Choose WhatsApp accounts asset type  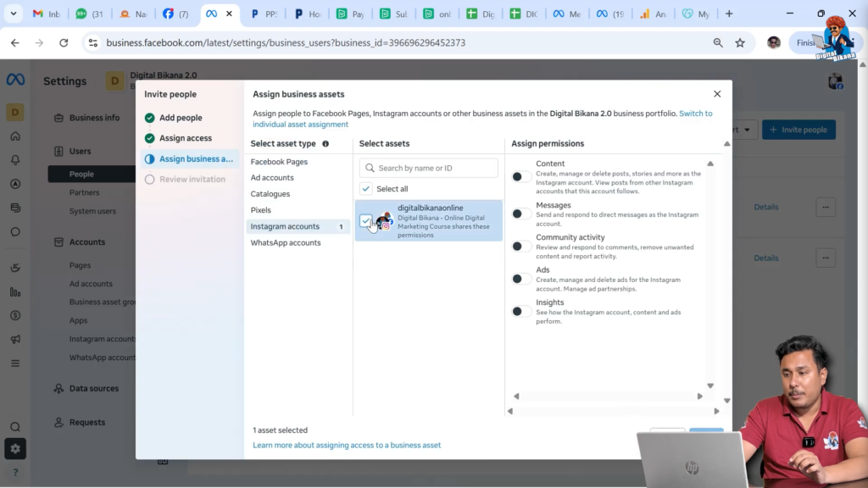286,243
